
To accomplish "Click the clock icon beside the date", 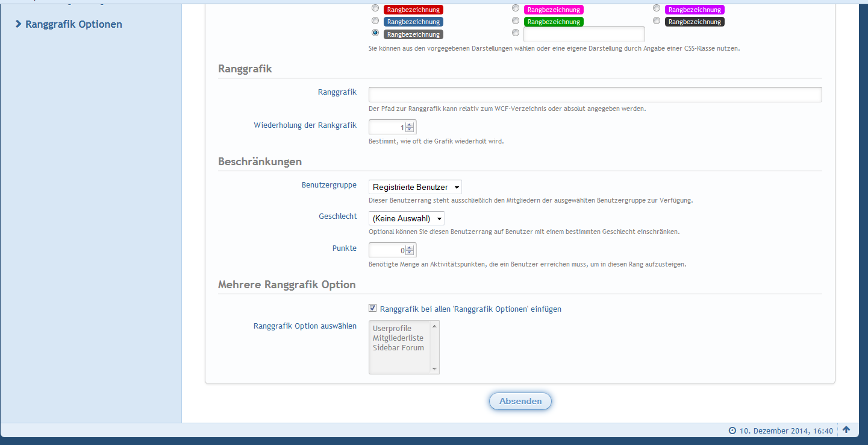I will 732,431.
